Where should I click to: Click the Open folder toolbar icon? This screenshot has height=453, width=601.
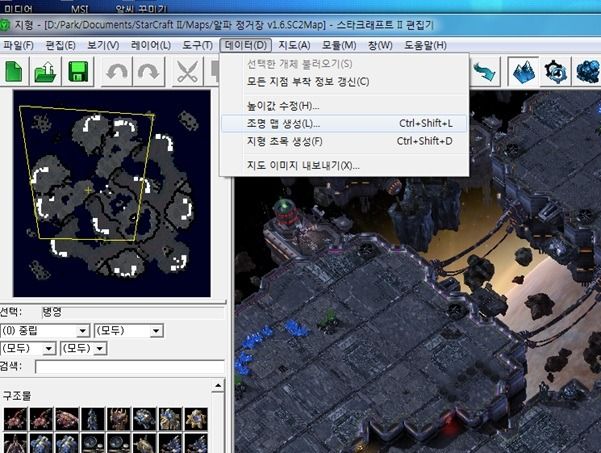46,72
